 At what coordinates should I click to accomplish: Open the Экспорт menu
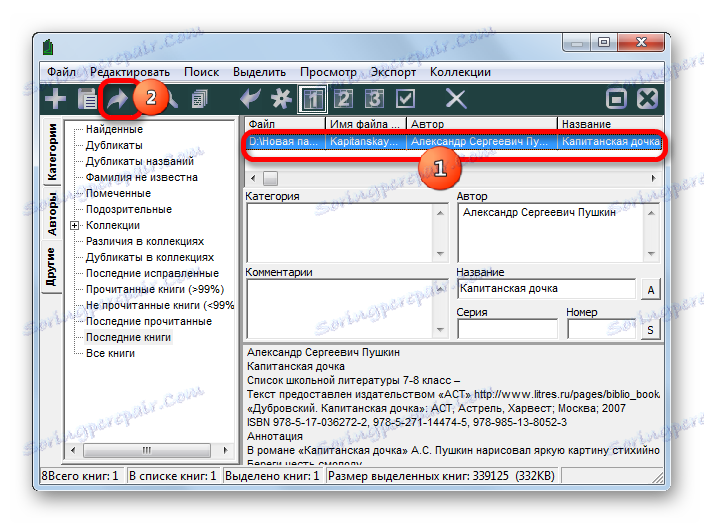pos(393,72)
